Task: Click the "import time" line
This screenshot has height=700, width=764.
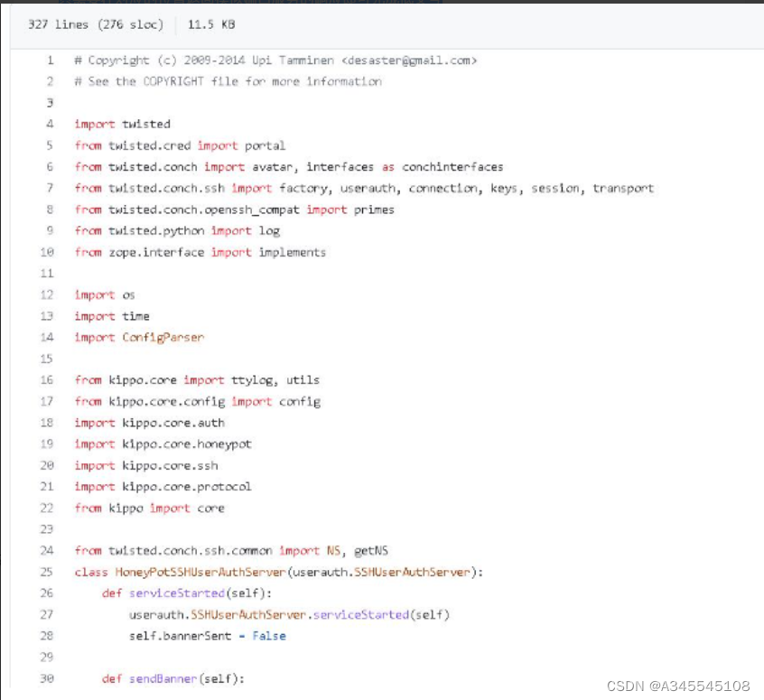Action: [x=112, y=316]
